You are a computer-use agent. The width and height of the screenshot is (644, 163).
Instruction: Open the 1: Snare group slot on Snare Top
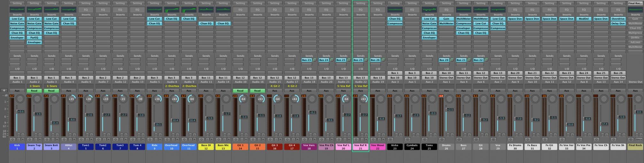click(x=34, y=86)
